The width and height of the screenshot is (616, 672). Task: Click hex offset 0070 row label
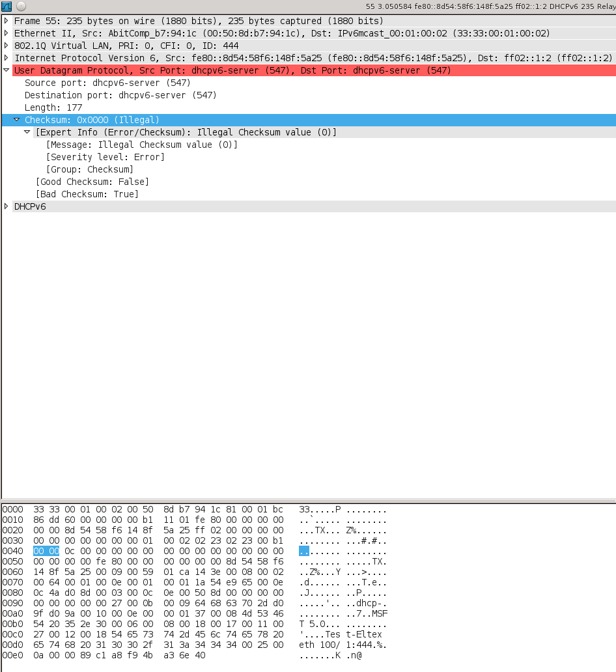pyautogui.click(x=13, y=582)
